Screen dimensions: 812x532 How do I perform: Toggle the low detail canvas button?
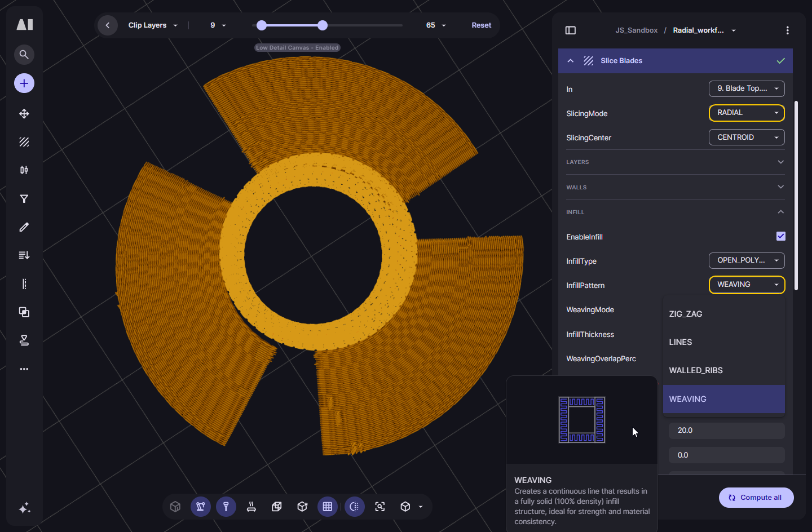(x=354, y=507)
